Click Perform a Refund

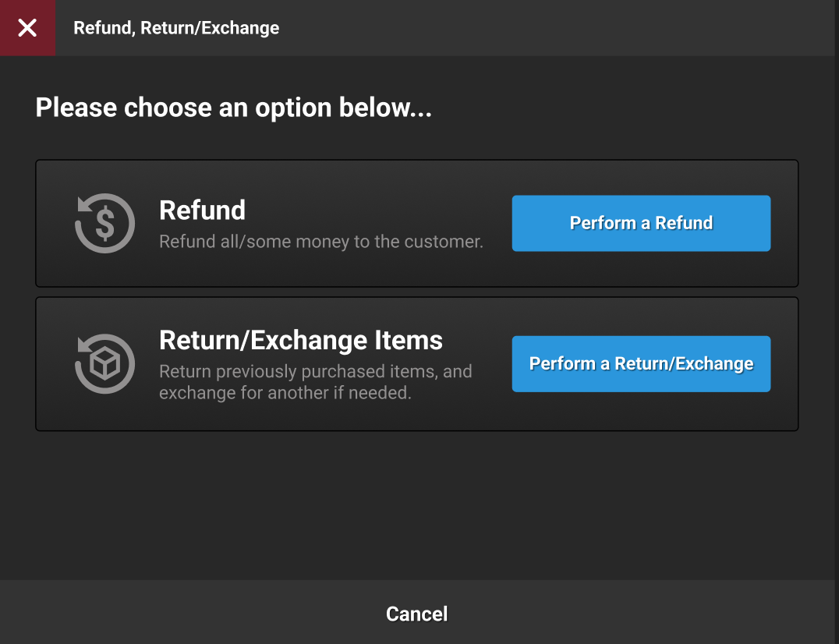coord(641,223)
